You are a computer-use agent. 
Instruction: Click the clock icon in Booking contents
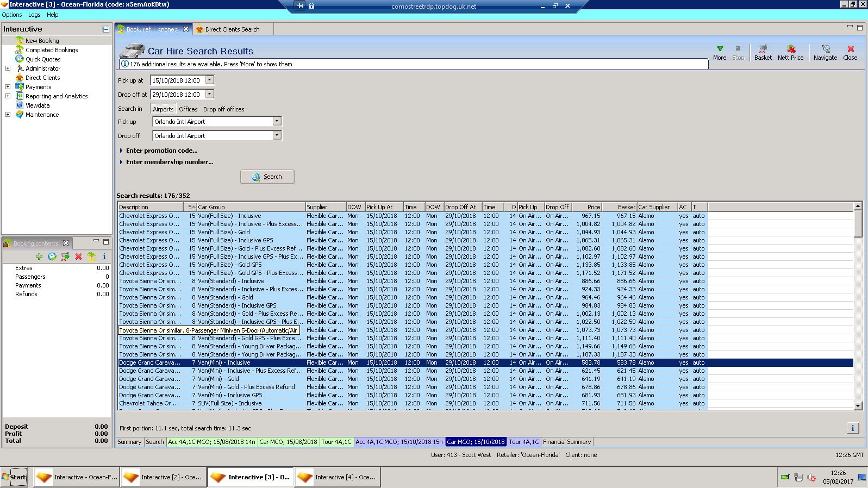pos(52,256)
